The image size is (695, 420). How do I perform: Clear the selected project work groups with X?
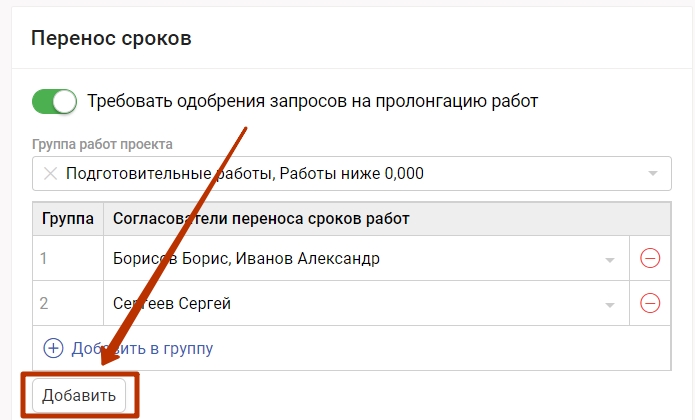click(50, 173)
